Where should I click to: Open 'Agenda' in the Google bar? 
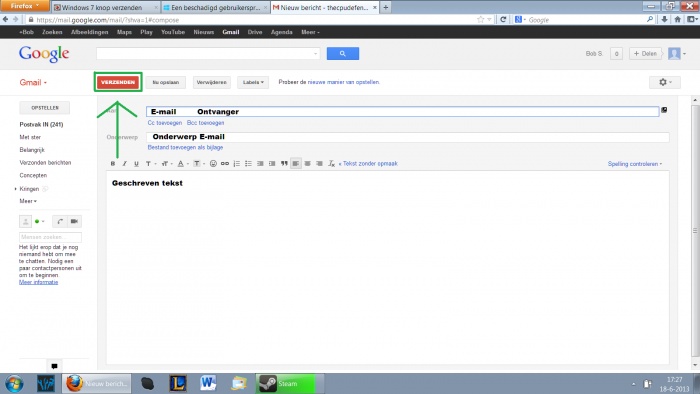(x=281, y=32)
